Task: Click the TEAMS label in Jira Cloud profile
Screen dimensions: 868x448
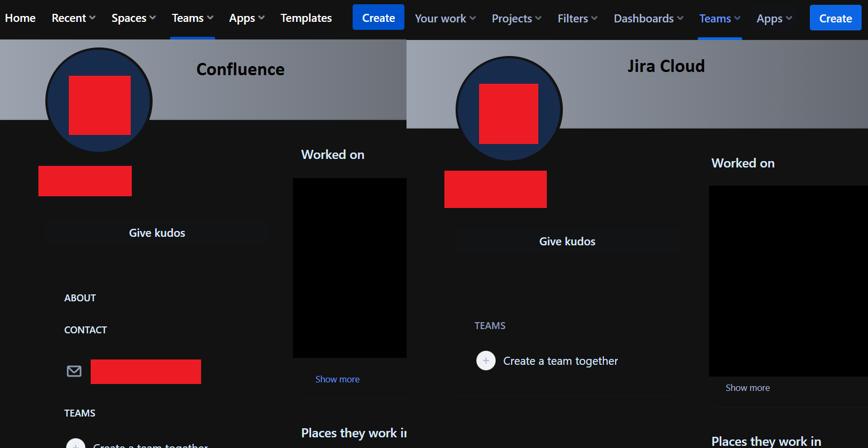Action: point(490,326)
